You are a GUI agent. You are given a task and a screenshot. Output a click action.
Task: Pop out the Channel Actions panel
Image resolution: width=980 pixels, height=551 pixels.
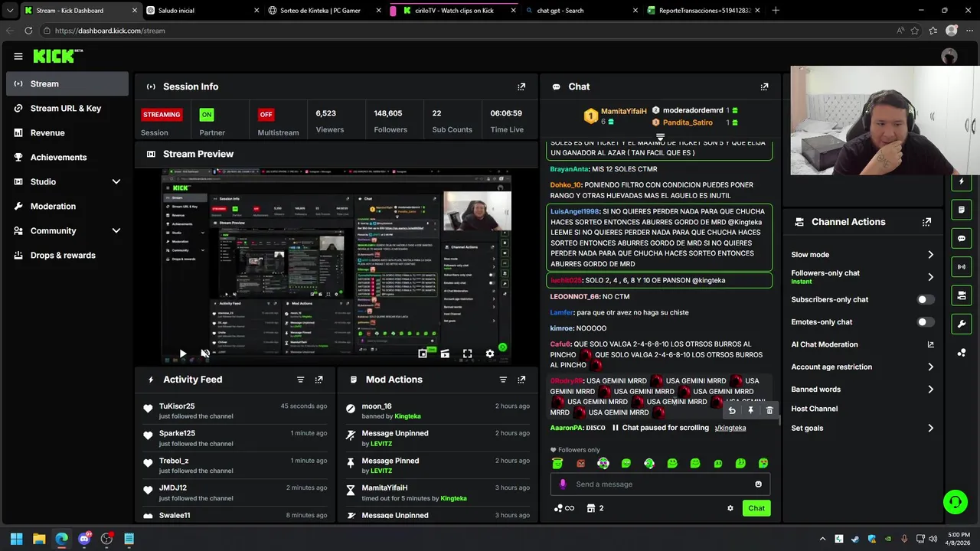[926, 222]
